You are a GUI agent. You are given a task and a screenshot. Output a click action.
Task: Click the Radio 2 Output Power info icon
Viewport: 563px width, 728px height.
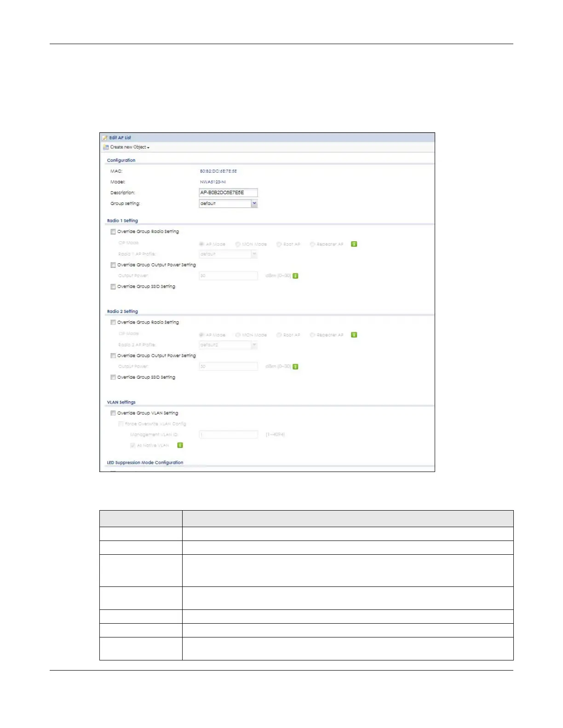(x=296, y=366)
